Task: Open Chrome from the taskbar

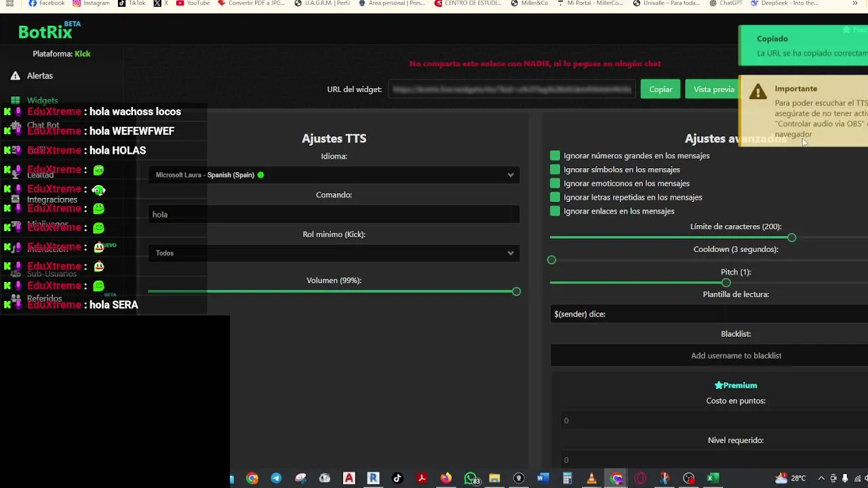Action: (x=252, y=479)
